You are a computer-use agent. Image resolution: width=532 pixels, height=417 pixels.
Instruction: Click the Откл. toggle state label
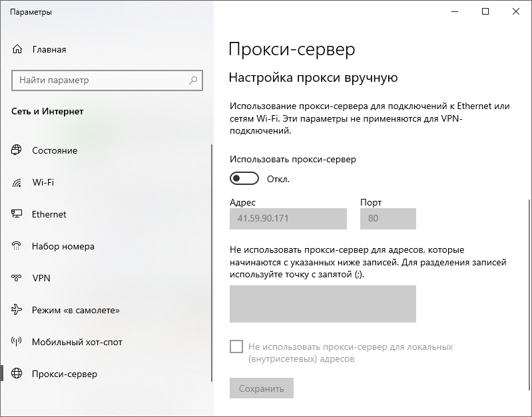click(x=278, y=179)
